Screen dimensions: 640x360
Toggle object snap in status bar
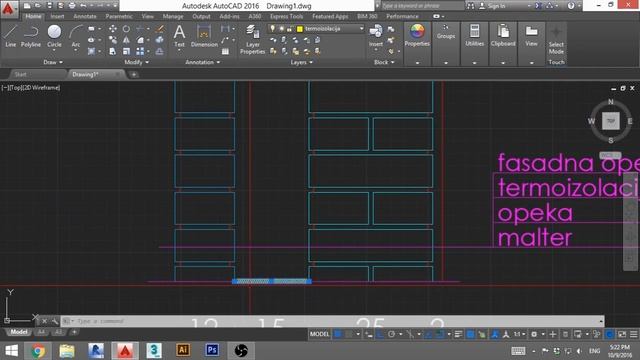click(x=440, y=334)
